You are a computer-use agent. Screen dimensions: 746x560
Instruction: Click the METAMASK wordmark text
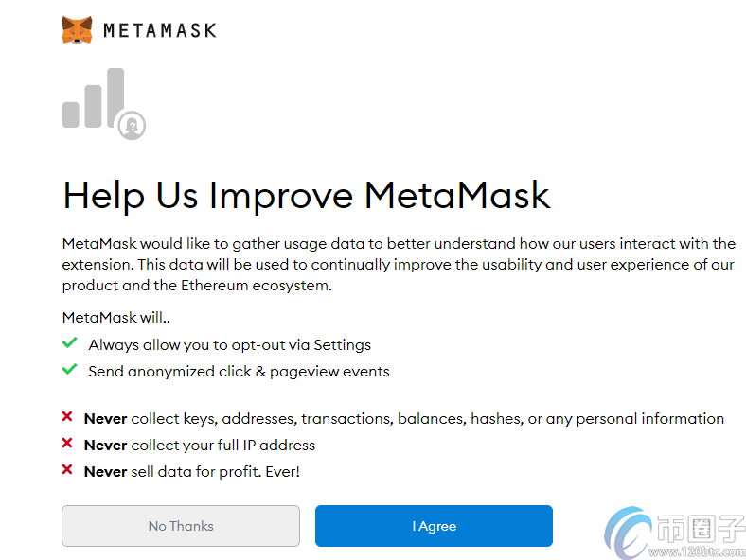(160, 30)
